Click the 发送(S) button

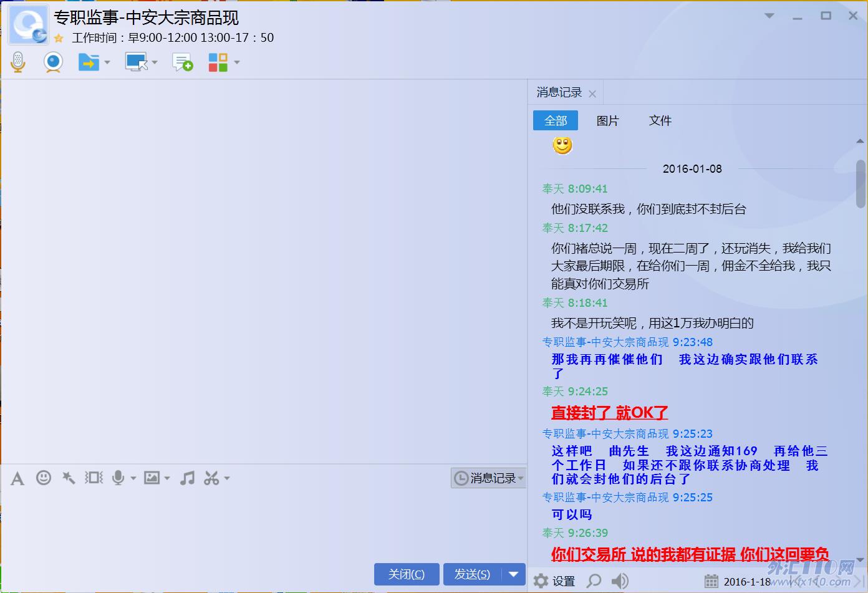click(x=473, y=574)
